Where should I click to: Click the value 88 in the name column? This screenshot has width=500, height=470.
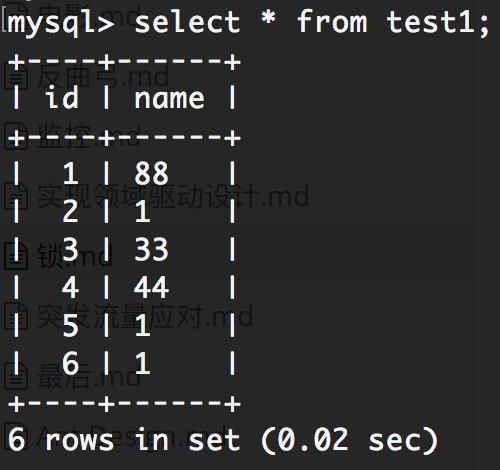pyautogui.click(x=151, y=174)
